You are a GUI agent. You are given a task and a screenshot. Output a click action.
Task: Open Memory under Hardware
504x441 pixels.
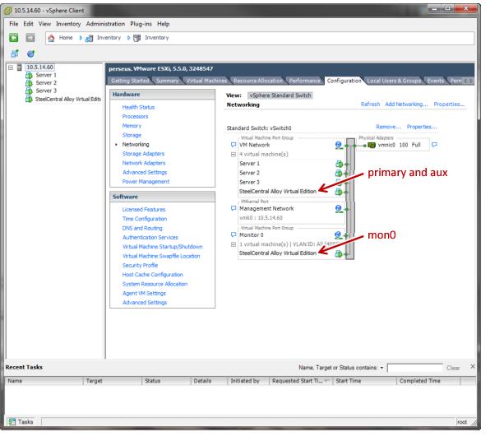(132, 126)
